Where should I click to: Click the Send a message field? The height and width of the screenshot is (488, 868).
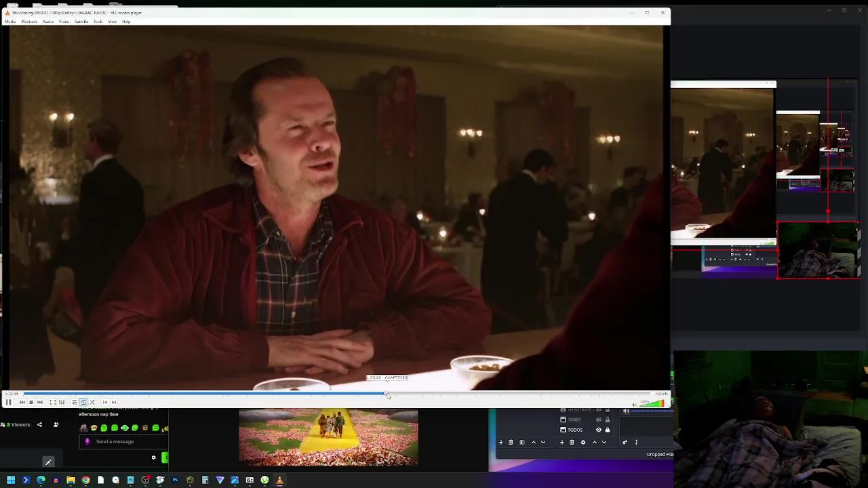(x=124, y=442)
